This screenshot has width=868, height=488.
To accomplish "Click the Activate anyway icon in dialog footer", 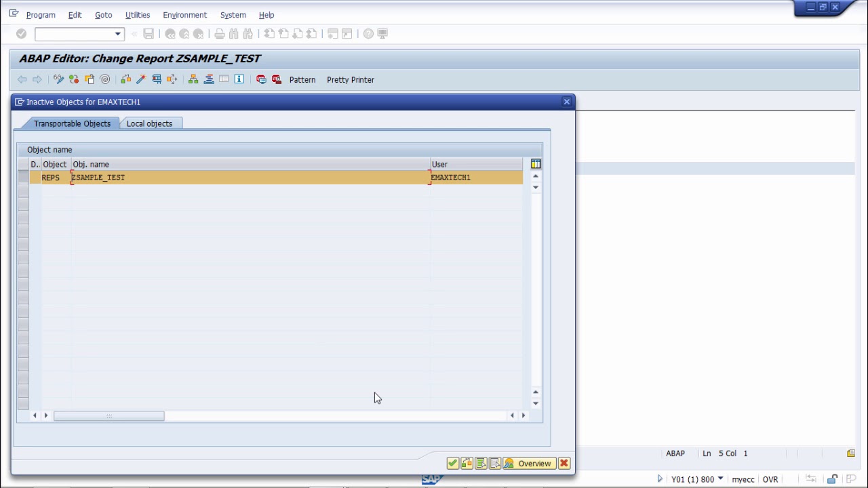I will [x=467, y=464].
